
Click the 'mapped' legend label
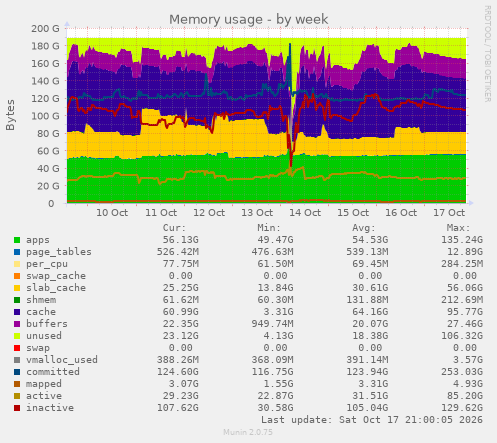44,384
